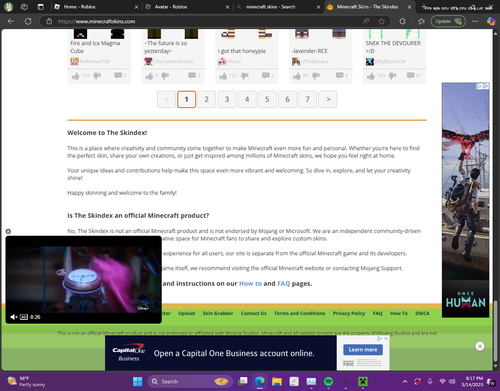Open tab actions menu icon
The image size is (500, 391).
[40, 7]
